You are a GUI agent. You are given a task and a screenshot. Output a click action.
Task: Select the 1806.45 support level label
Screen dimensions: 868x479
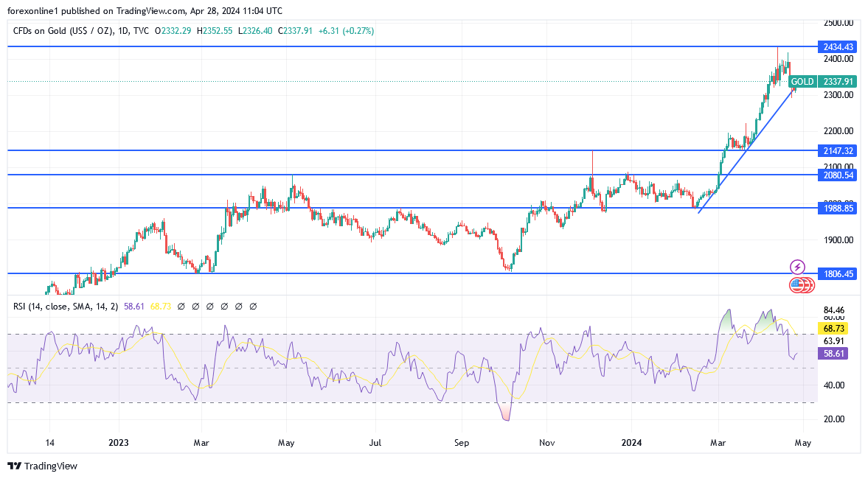point(838,273)
